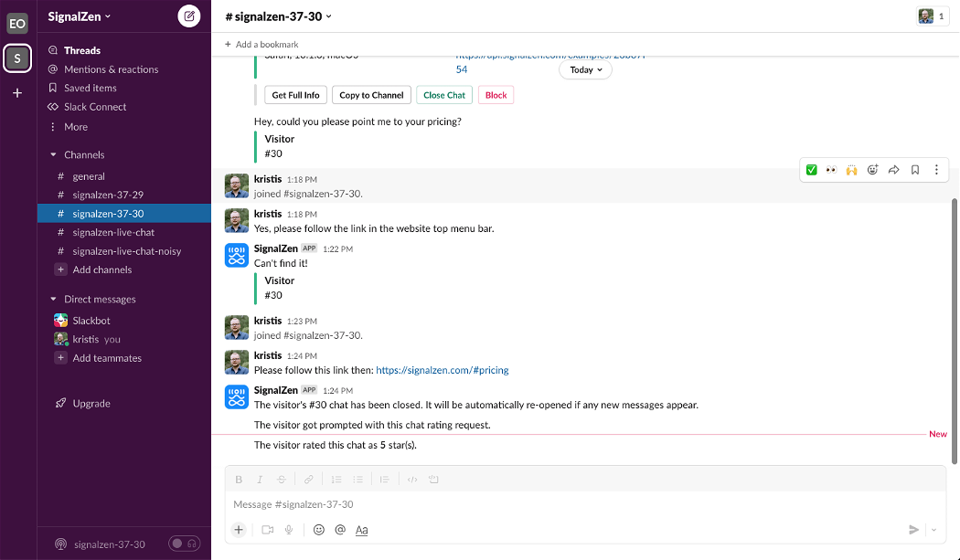Share message with the forward arrow icon
The height and width of the screenshot is (560, 960).
pyautogui.click(x=894, y=170)
